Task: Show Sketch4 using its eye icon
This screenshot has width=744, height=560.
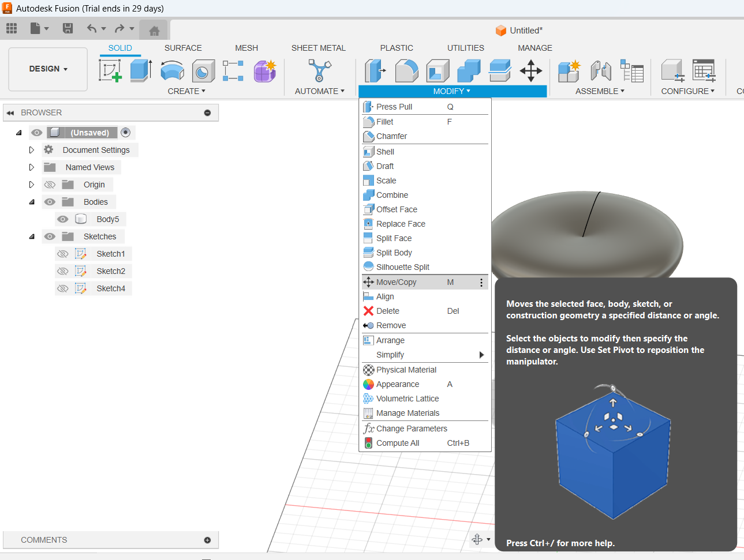Action: (x=63, y=288)
